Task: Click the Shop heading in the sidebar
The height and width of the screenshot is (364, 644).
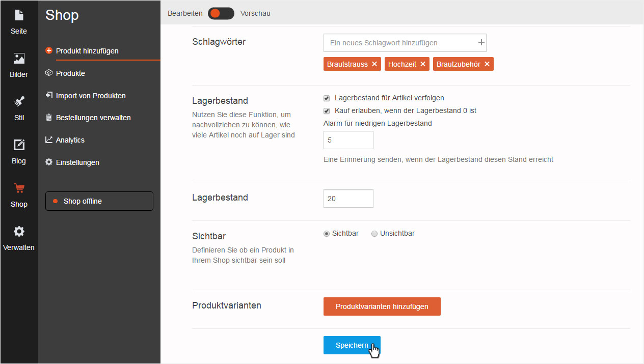Action: click(x=62, y=15)
